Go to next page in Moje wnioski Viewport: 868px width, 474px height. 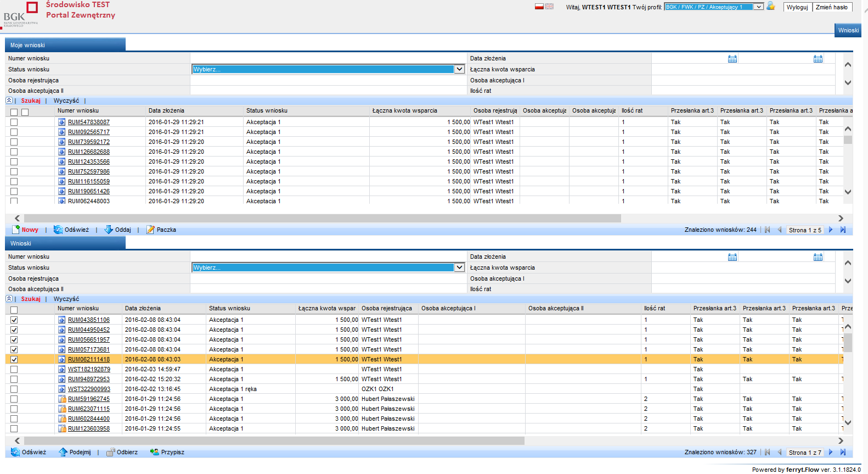point(831,230)
